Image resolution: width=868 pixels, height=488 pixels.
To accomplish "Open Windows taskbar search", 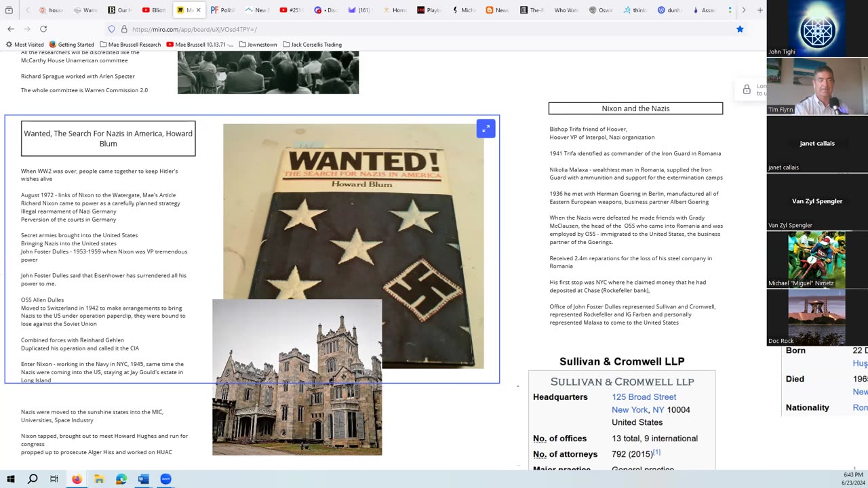I will (32, 479).
